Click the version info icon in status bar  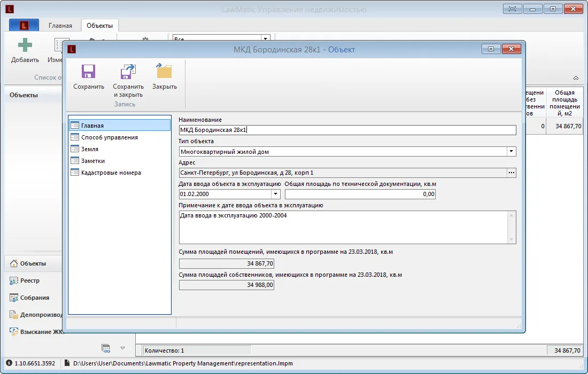(9, 363)
